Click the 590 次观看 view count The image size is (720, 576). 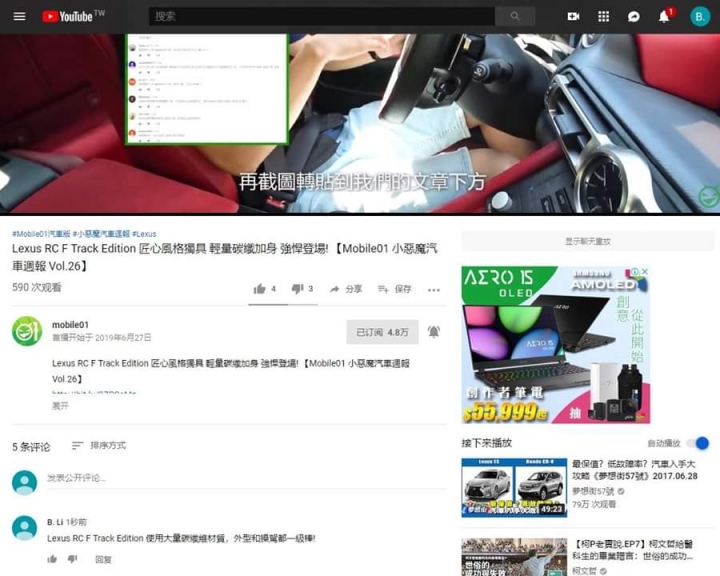tap(37, 288)
